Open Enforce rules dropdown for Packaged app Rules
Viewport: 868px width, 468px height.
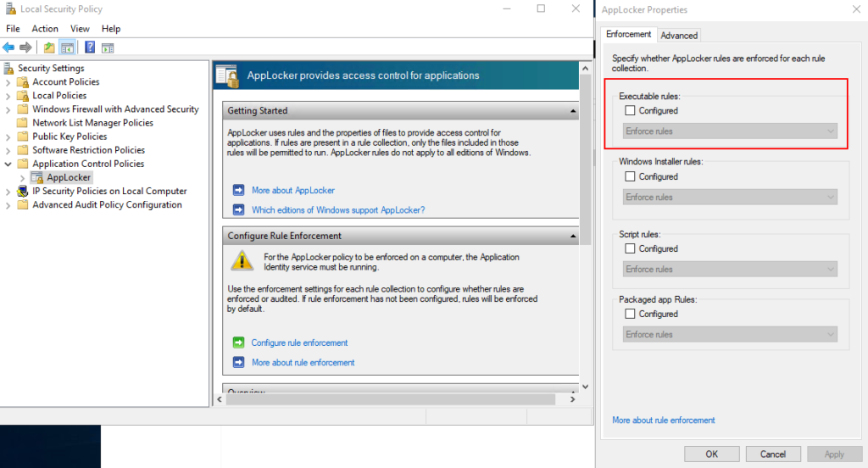pyautogui.click(x=730, y=334)
